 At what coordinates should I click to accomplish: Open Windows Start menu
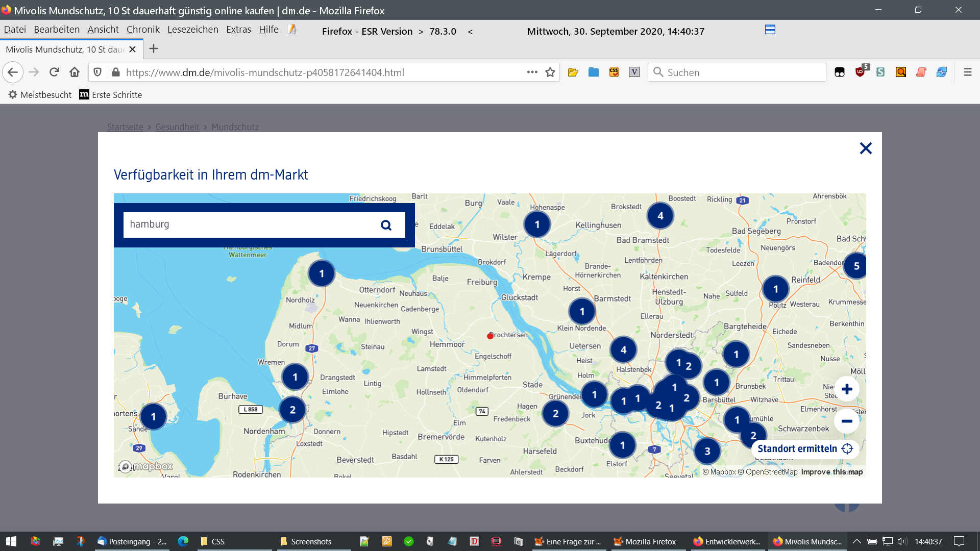[x=11, y=541]
